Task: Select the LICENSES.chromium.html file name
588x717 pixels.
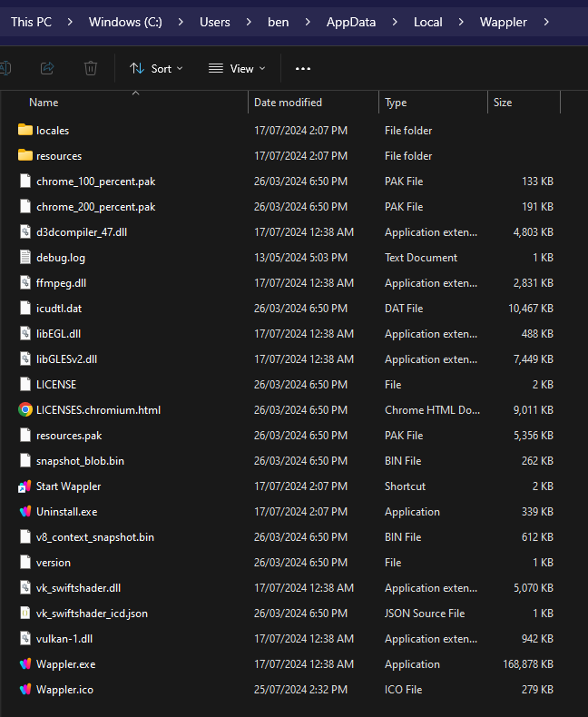Action: point(98,409)
